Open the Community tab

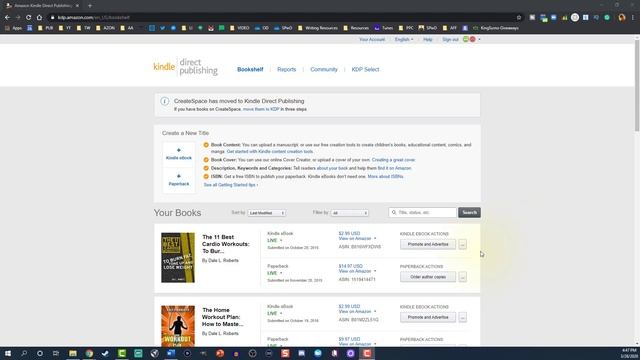click(324, 69)
